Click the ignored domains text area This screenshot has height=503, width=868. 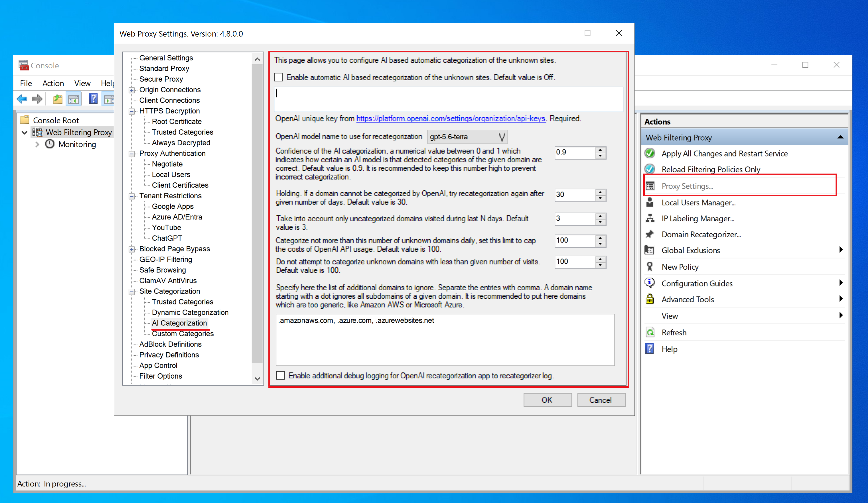tap(445, 339)
